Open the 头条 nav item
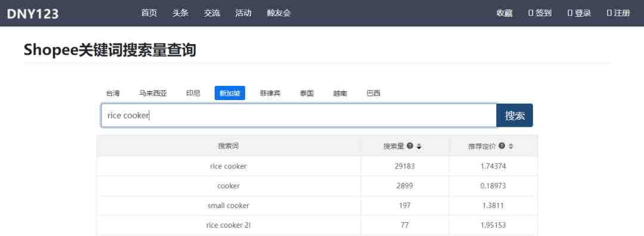This screenshot has width=644, height=236. (180, 13)
